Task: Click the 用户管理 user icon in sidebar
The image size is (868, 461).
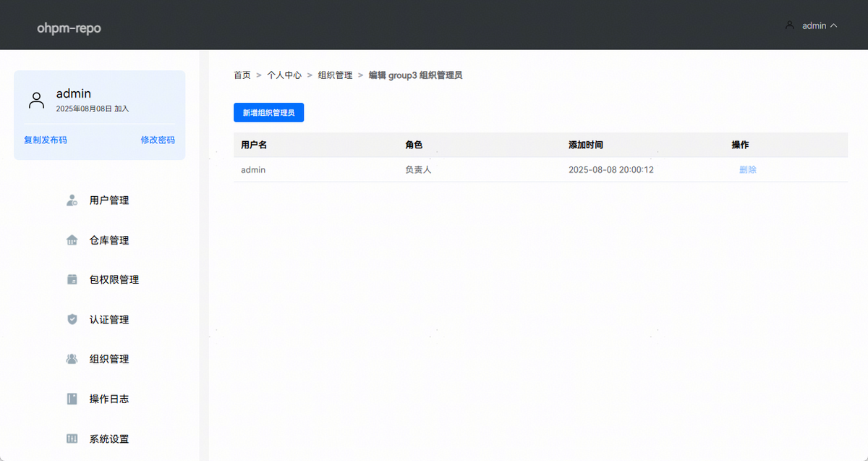Action: pyautogui.click(x=72, y=200)
